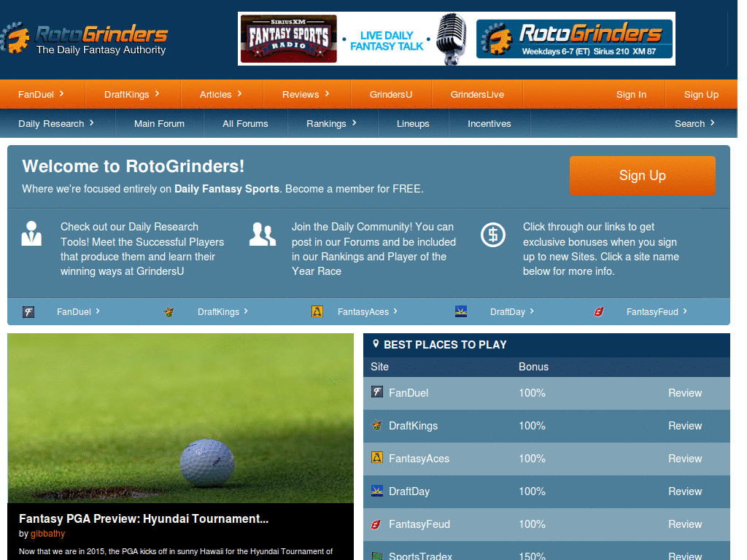Screen dimensions: 747x560
Task: Click the businessman icon beside Daily Research text
Action: pyautogui.click(x=31, y=233)
